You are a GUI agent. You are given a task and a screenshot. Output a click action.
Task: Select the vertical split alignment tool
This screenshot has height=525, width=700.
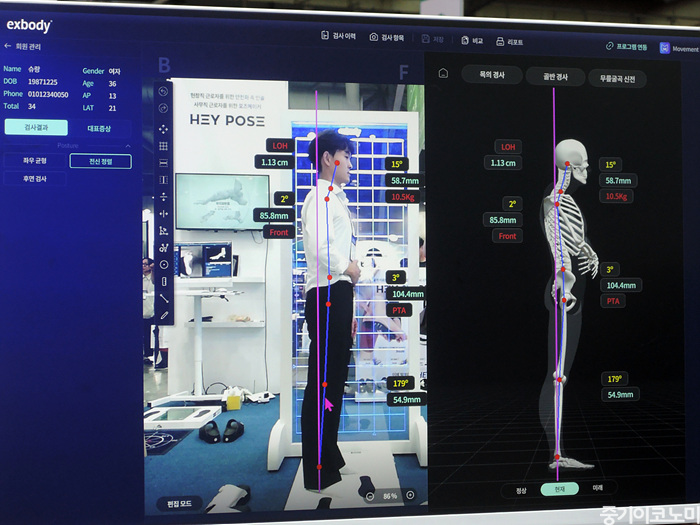[x=163, y=197]
